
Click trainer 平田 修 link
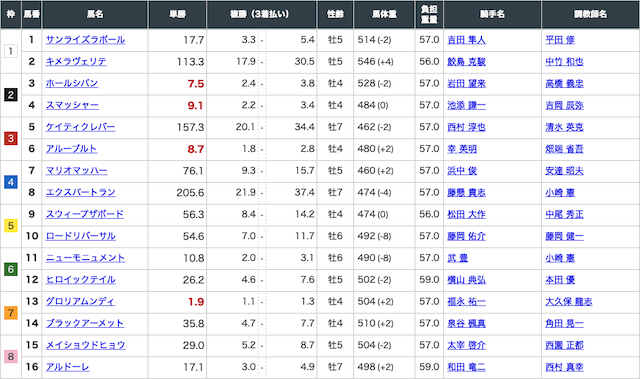(560, 40)
